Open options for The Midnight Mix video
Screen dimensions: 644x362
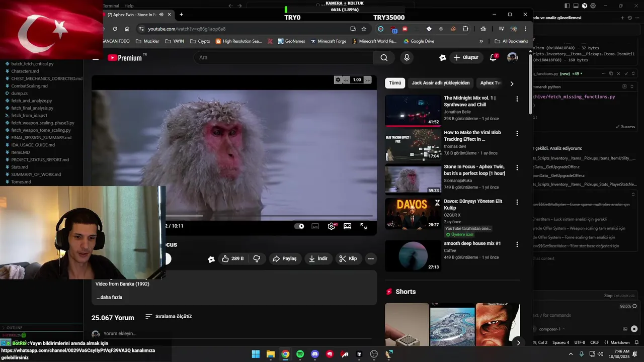[x=517, y=99]
